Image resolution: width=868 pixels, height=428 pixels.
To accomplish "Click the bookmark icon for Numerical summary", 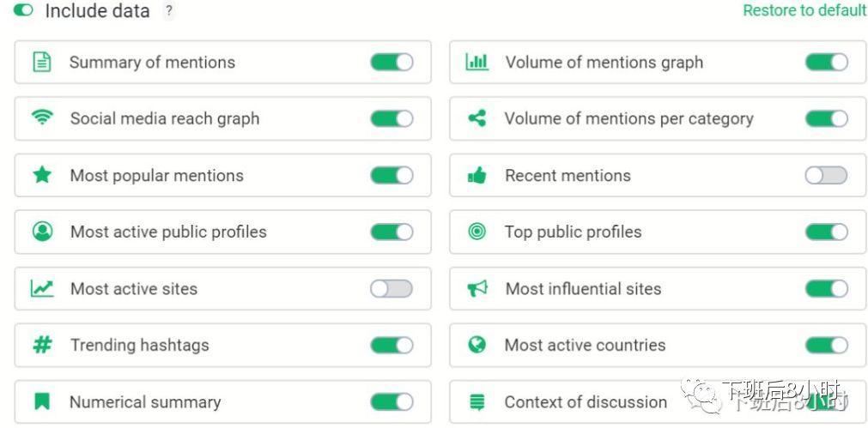I will (42, 401).
